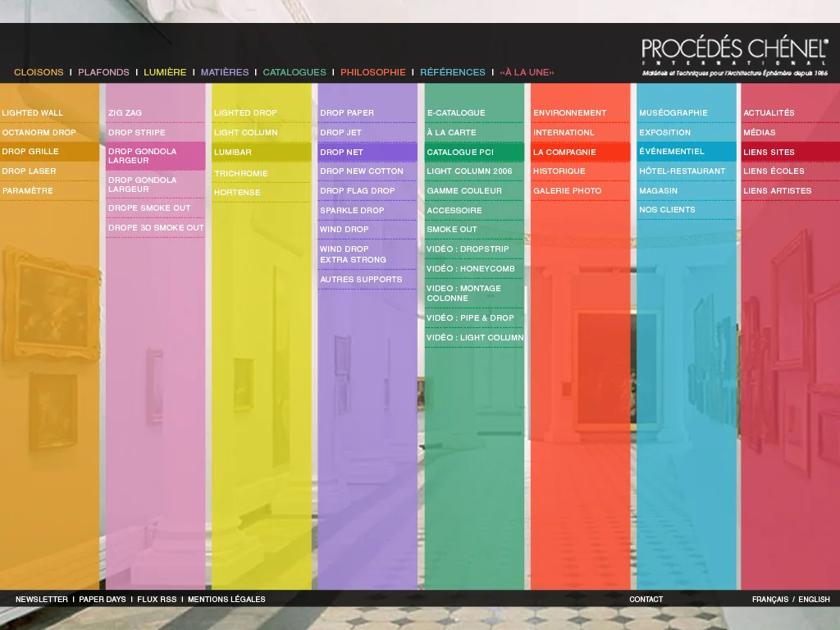The height and width of the screenshot is (630, 840).
Task: Open DROP LASER
Action: (29, 171)
